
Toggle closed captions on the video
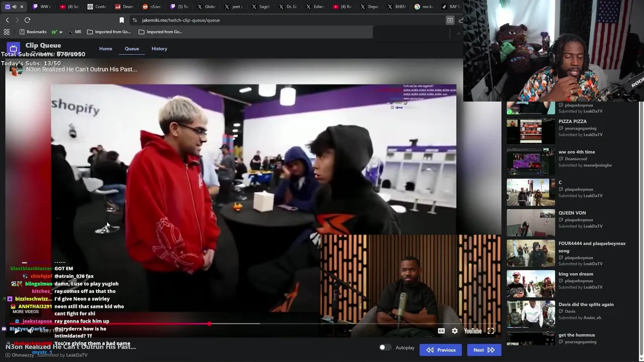(441, 331)
